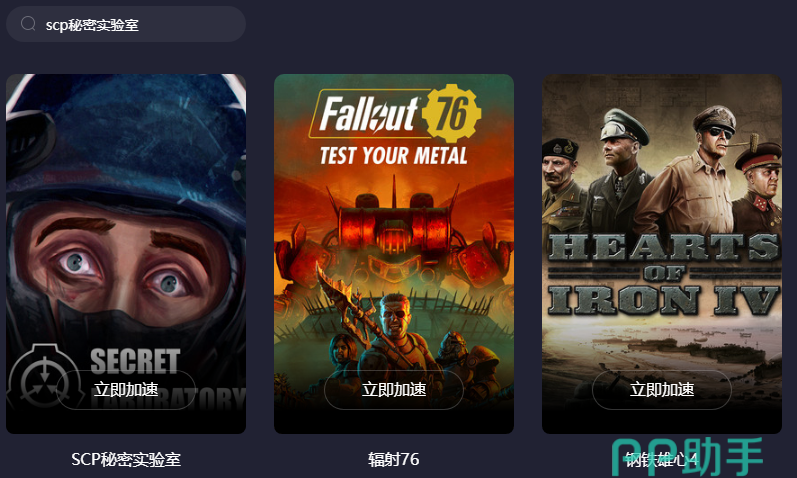Click the HEARTS OF IRON IV title graphic
Image resolution: width=797 pixels, height=478 pixels.
click(663, 275)
